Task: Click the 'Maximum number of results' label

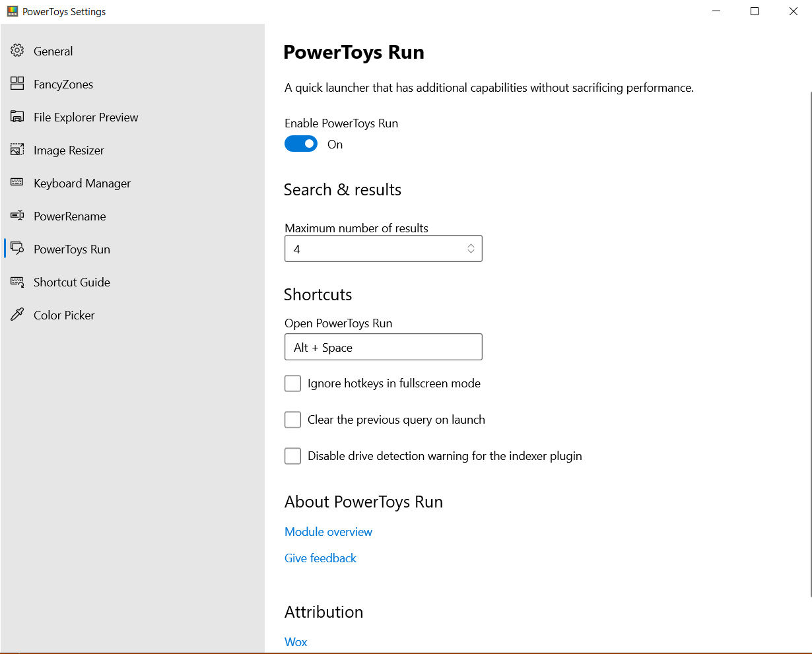Action: [x=356, y=228]
